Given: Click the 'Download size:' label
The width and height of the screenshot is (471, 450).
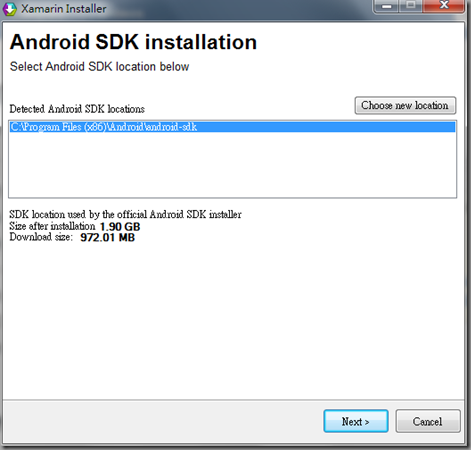Looking at the screenshot, I should click(41, 237).
